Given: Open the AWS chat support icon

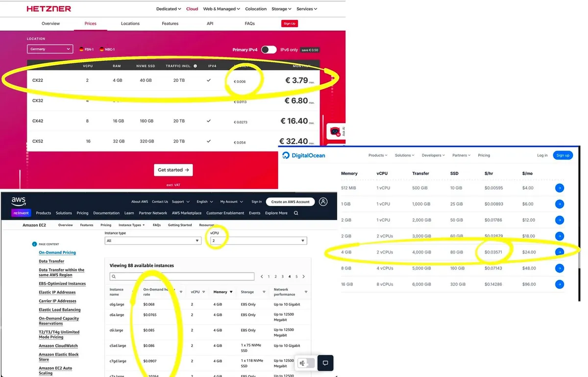Looking at the screenshot, I should [x=325, y=363].
